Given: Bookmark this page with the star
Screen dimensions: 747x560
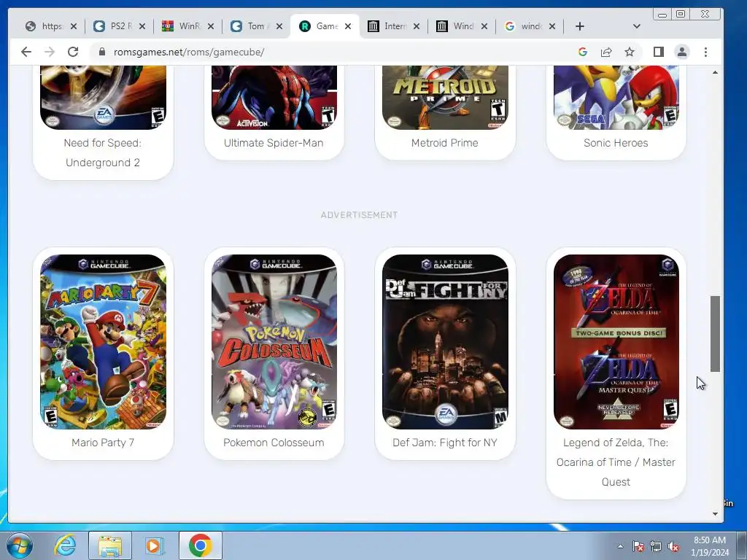Looking at the screenshot, I should [x=630, y=52].
